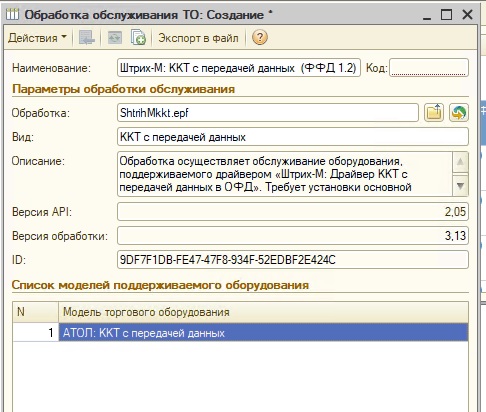486x412 pixels.
Task: Click row number 1 cell
Action: click(x=36, y=332)
